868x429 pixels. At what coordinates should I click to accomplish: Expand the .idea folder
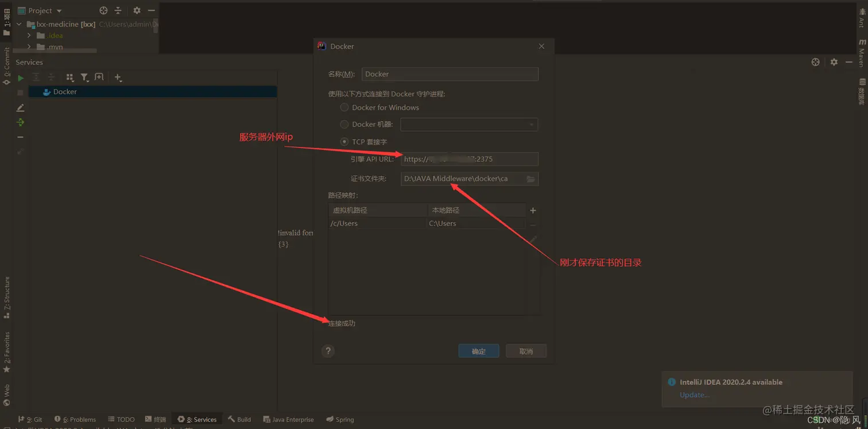pos(29,36)
